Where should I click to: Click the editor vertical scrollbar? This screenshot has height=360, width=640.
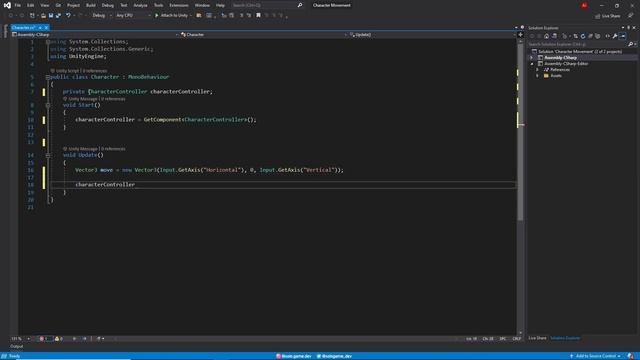tap(520, 131)
